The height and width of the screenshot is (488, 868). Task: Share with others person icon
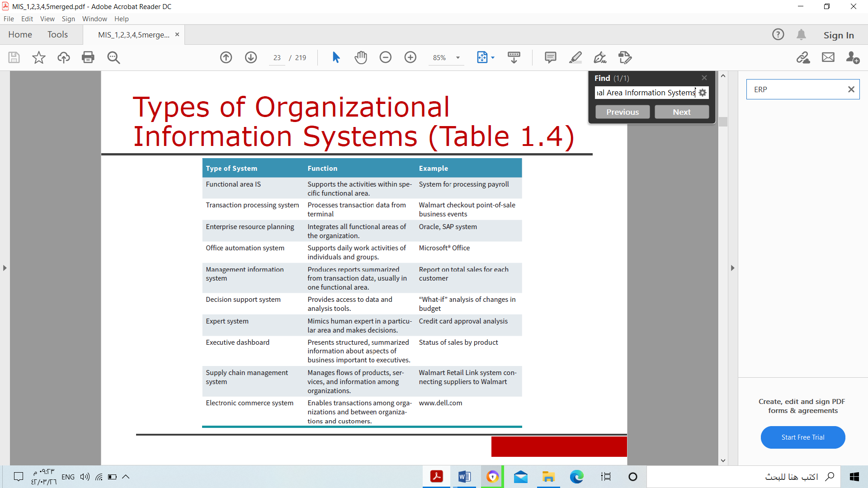[x=853, y=57]
